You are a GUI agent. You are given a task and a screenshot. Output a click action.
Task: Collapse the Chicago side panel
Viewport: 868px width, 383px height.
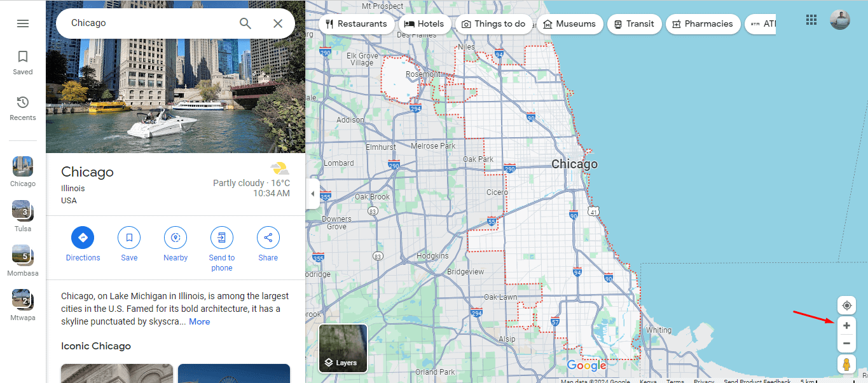(x=312, y=194)
